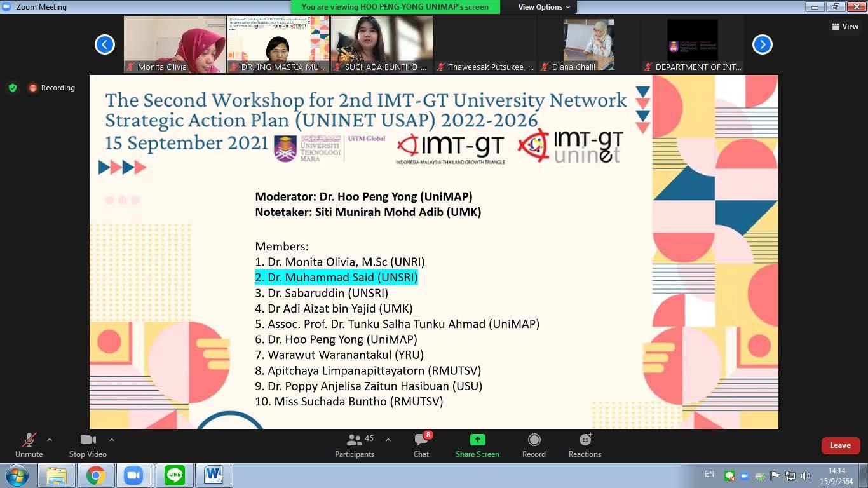Click Dr. Poppy Anjelisa Zaitun Hasibuan
This screenshot has width=868, height=488.
[x=369, y=386]
